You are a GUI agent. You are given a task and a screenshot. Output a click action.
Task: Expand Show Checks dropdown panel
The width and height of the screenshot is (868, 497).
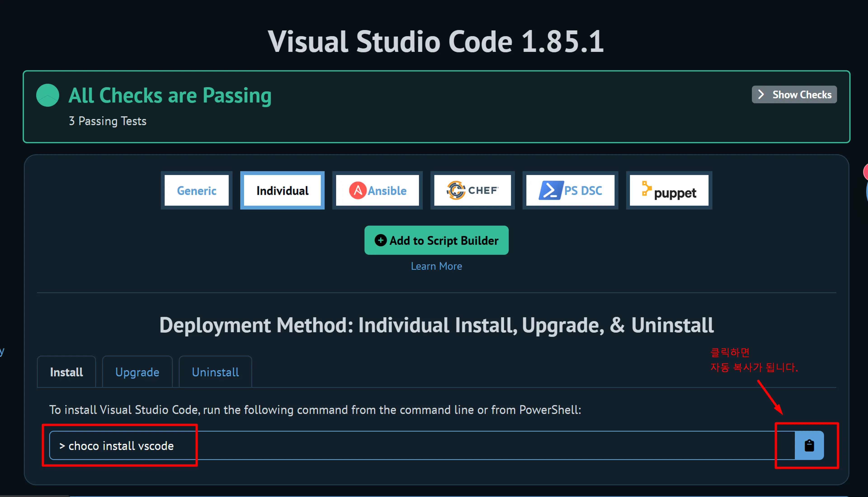[x=793, y=94]
